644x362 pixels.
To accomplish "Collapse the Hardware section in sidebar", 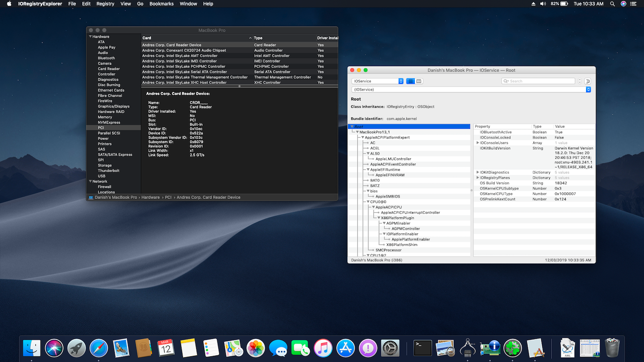I will tap(90, 37).
